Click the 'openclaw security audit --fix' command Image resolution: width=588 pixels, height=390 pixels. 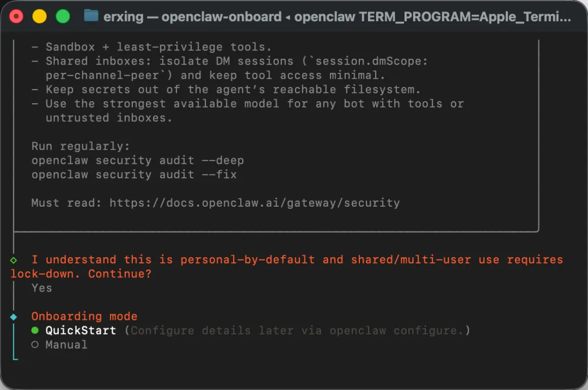[134, 175]
